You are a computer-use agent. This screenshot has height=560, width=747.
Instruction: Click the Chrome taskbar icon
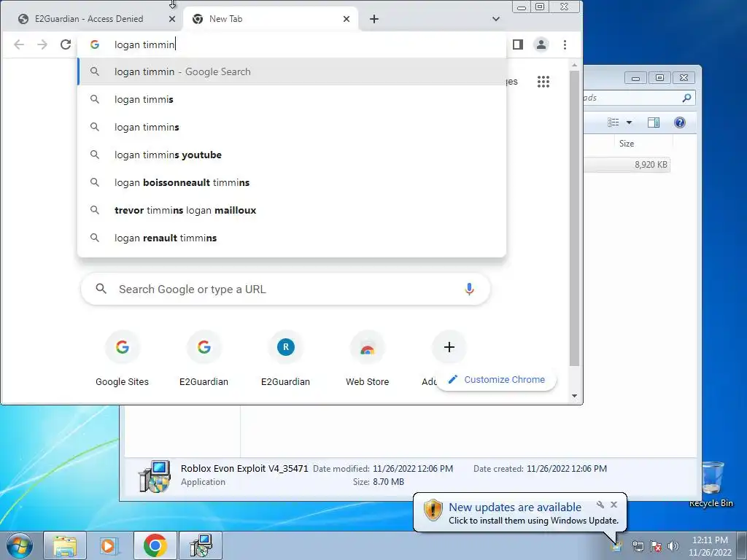click(x=155, y=545)
